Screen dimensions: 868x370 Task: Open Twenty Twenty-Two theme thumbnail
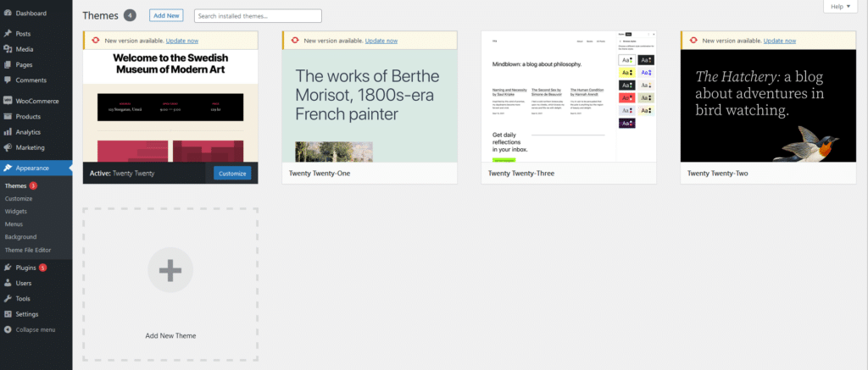point(768,106)
